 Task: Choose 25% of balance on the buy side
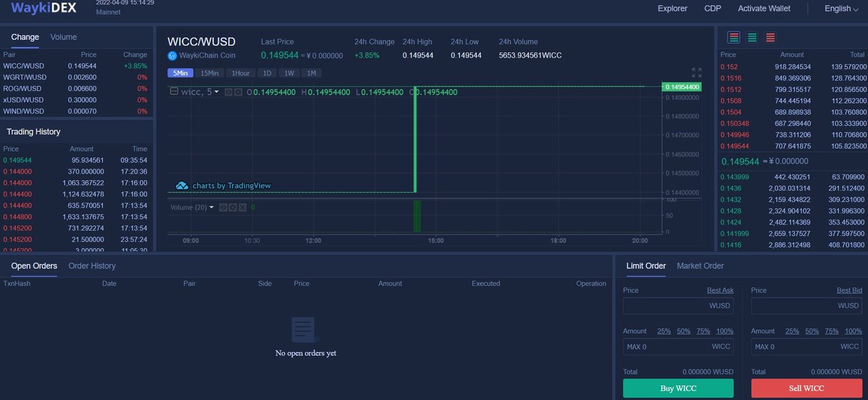(664, 331)
